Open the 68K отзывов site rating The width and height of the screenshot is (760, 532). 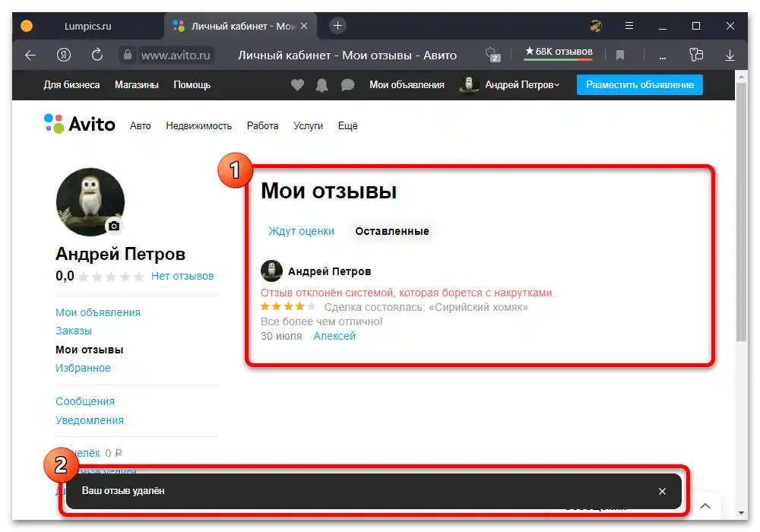[559, 52]
